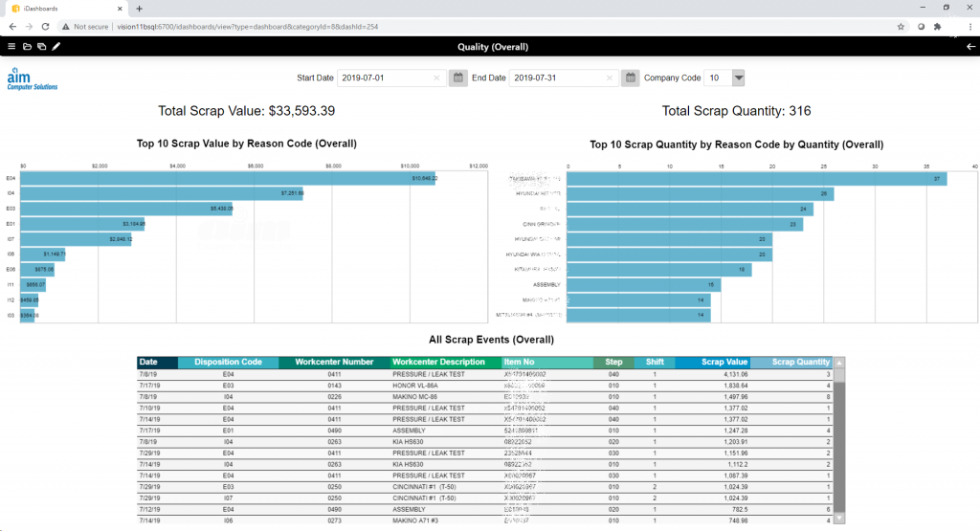This screenshot has width=980, height=531.
Task: Click the All Scrap Events (Overall) title
Action: (x=491, y=340)
